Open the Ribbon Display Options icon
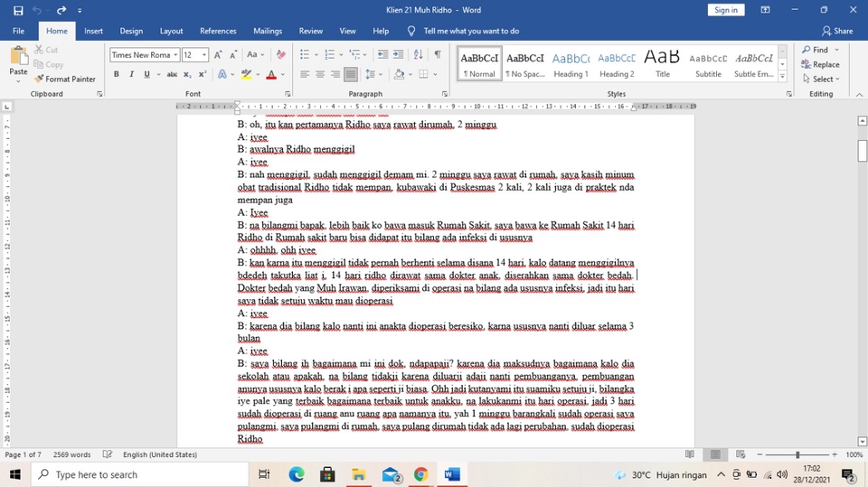 click(x=765, y=10)
